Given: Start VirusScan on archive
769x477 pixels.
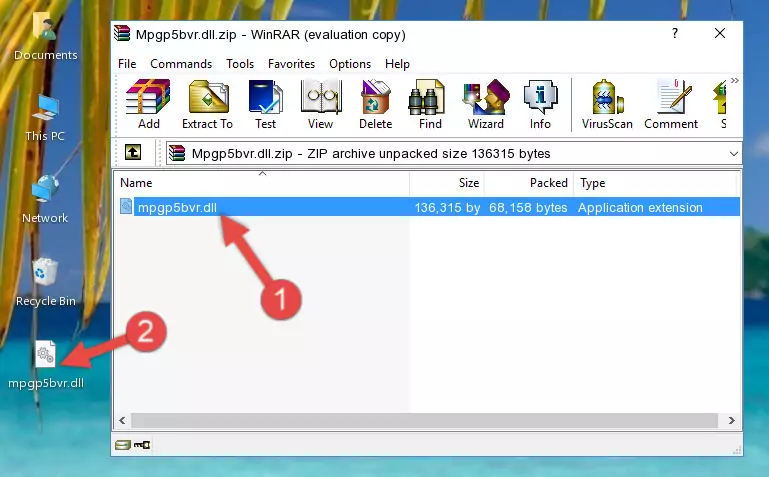Looking at the screenshot, I should (x=607, y=104).
